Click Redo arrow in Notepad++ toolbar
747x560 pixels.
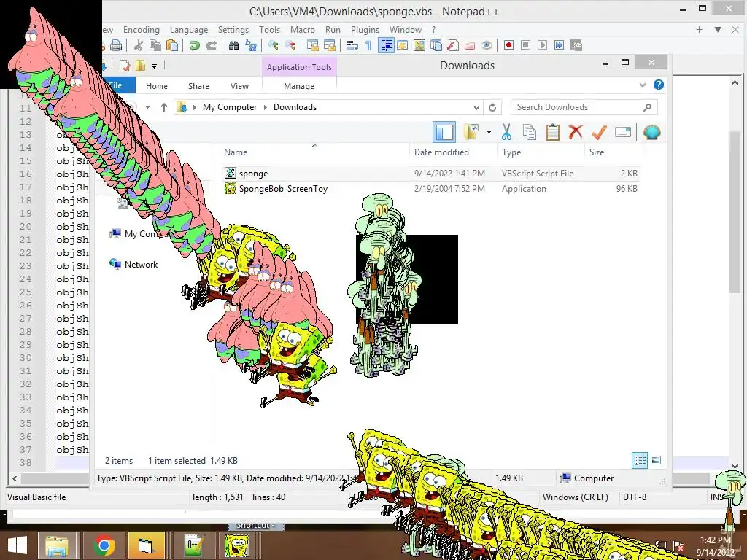click(x=212, y=45)
